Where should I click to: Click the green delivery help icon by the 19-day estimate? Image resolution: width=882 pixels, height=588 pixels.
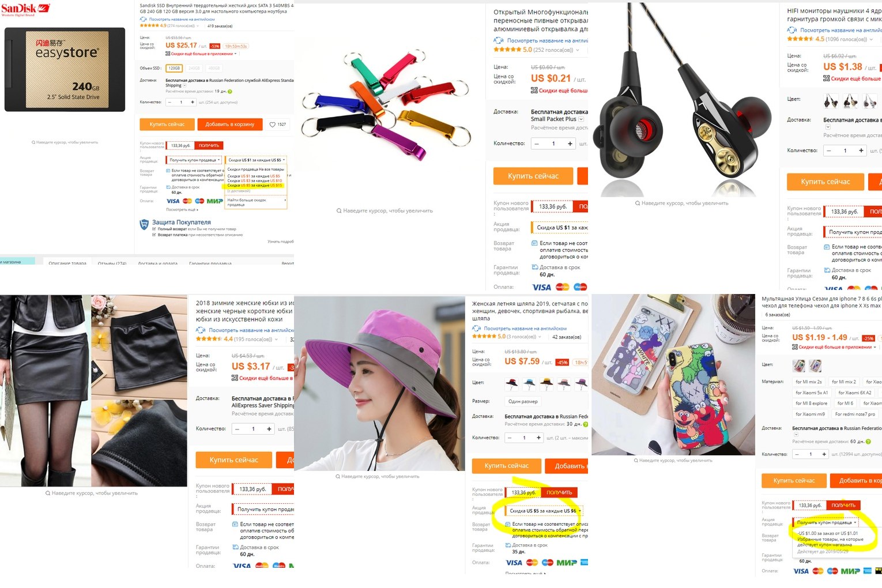click(230, 91)
